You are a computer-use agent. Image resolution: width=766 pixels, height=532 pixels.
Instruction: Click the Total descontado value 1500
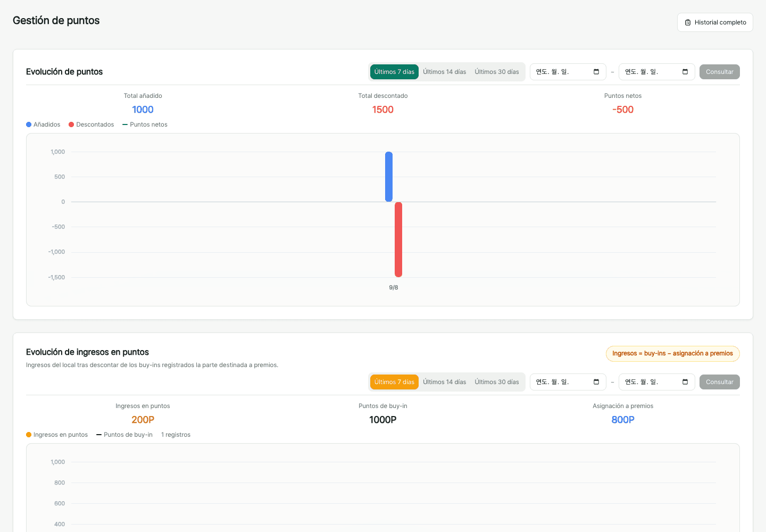coord(383,110)
